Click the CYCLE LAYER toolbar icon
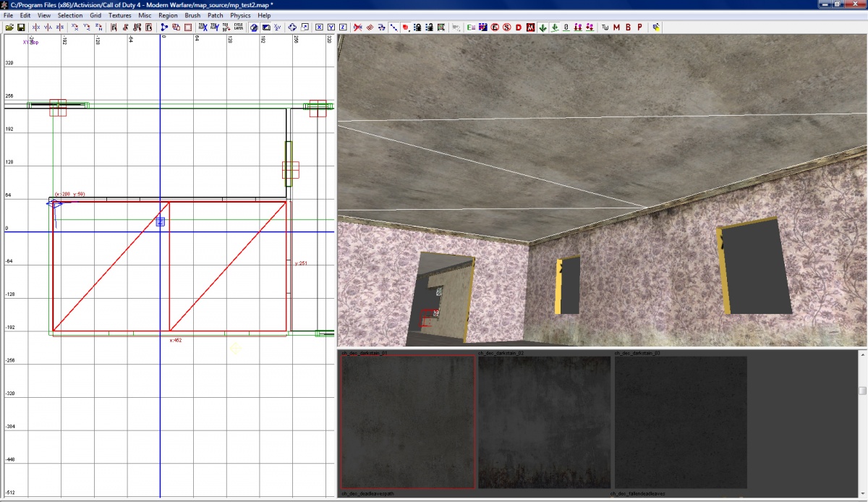 tap(239, 27)
